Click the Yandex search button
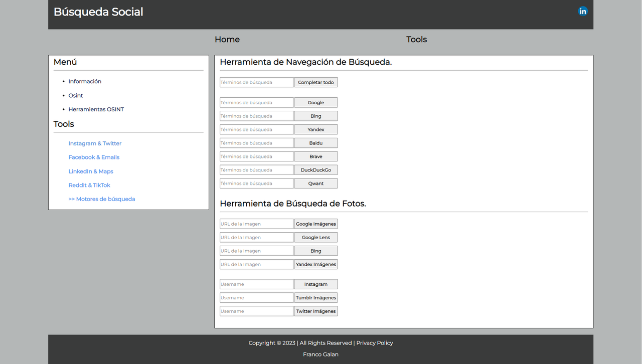The height and width of the screenshot is (364, 642). (316, 129)
